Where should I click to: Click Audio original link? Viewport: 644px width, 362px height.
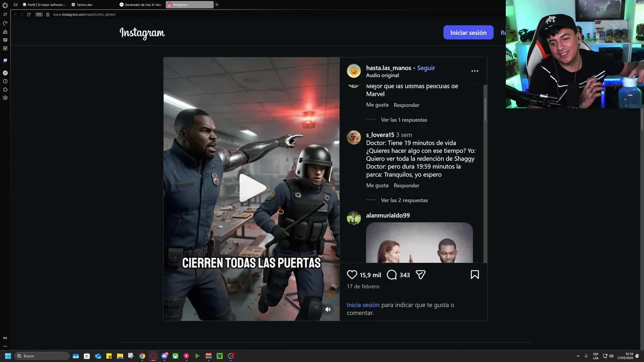click(x=382, y=75)
